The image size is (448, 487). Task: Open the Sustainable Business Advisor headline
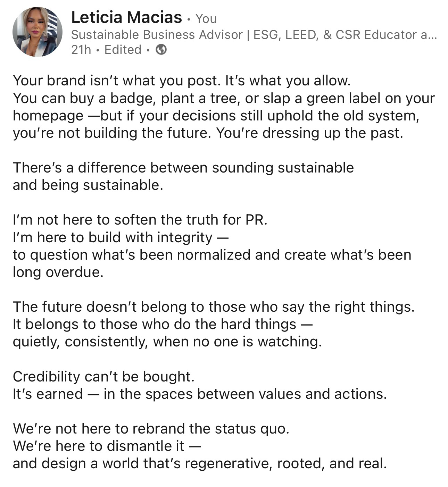(x=254, y=35)
